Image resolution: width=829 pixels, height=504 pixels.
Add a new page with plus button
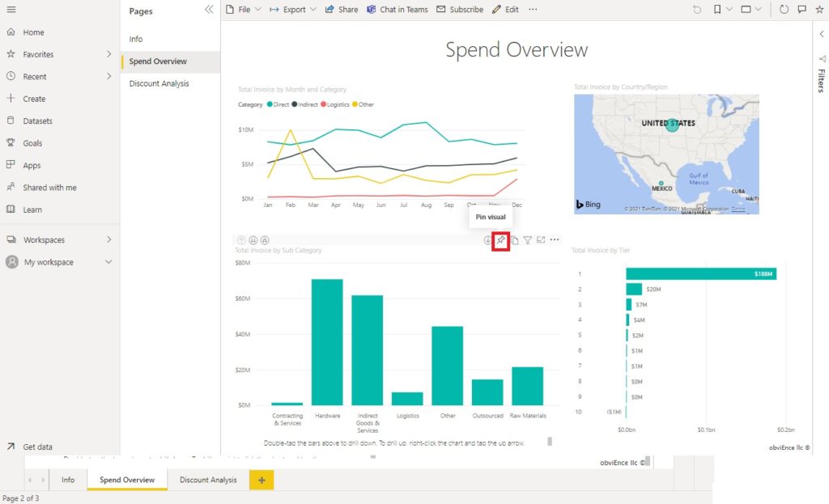pos(261,480)
